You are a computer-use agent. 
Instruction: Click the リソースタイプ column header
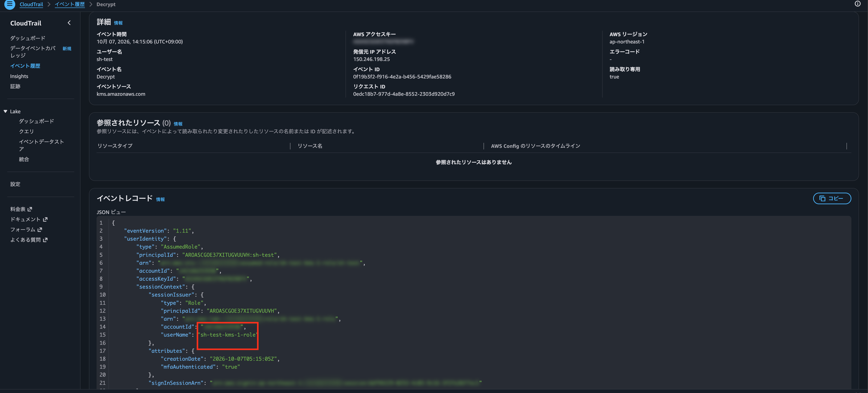[x=115, y=146]
